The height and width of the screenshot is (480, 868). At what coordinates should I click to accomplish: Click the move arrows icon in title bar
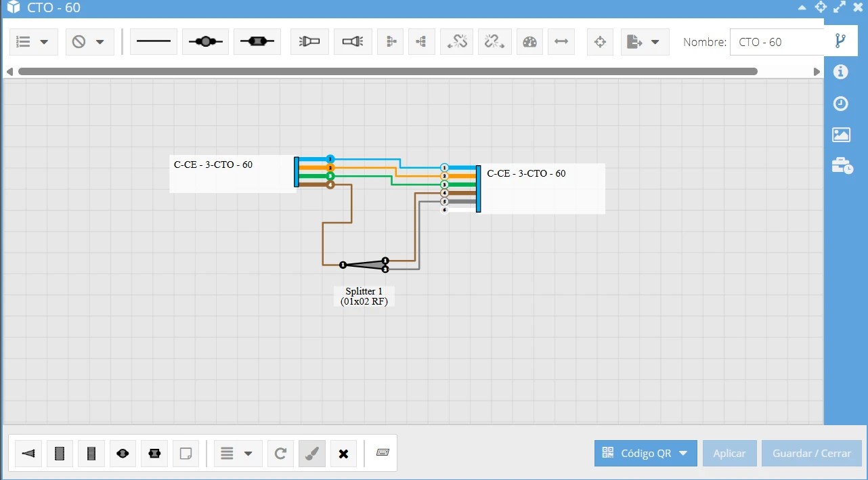coord(821,7)
